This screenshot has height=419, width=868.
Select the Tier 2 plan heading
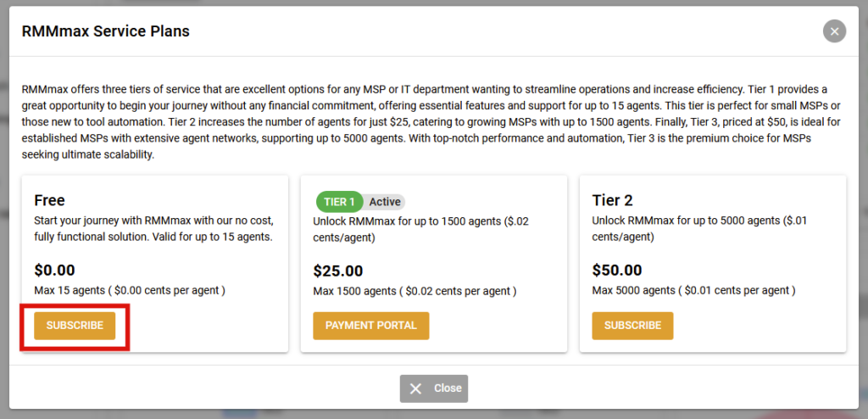[612, 200]
